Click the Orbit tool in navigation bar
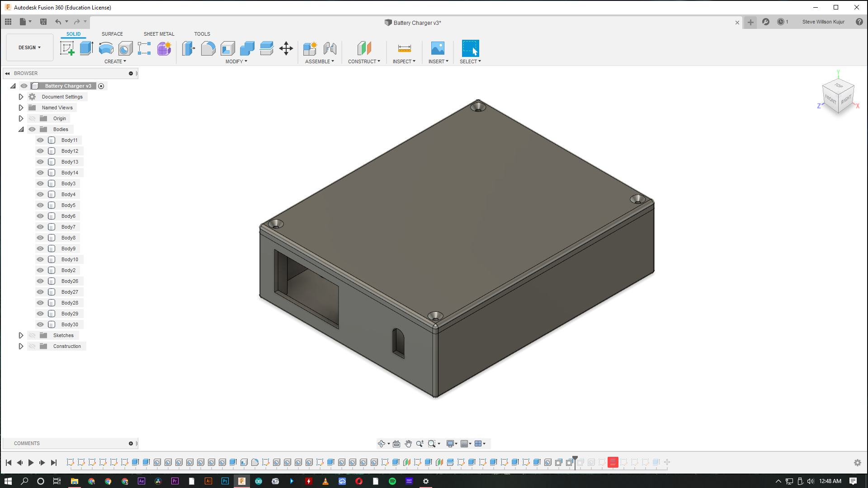Image resolution: width=868 pixels, height=488 pixels. point(382,444)
